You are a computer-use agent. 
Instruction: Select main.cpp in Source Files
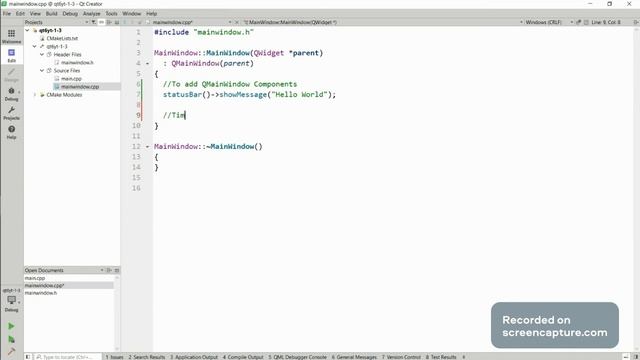(71, 78)
